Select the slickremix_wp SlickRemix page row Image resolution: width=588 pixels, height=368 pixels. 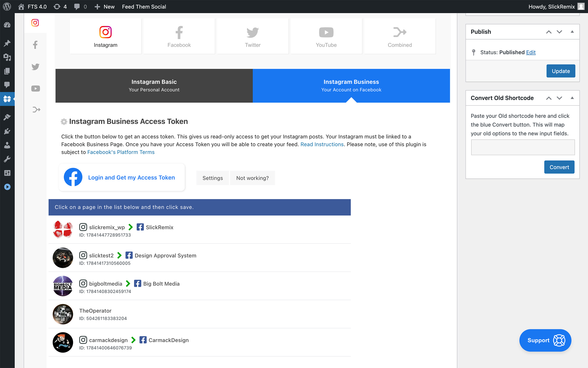[199, 230]
